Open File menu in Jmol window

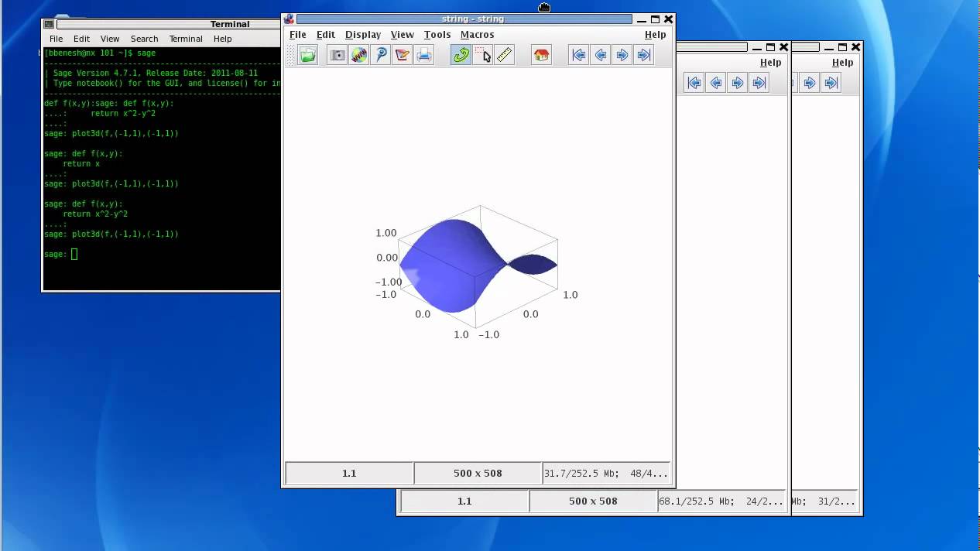pyautogui.click(x=298, y=35)
